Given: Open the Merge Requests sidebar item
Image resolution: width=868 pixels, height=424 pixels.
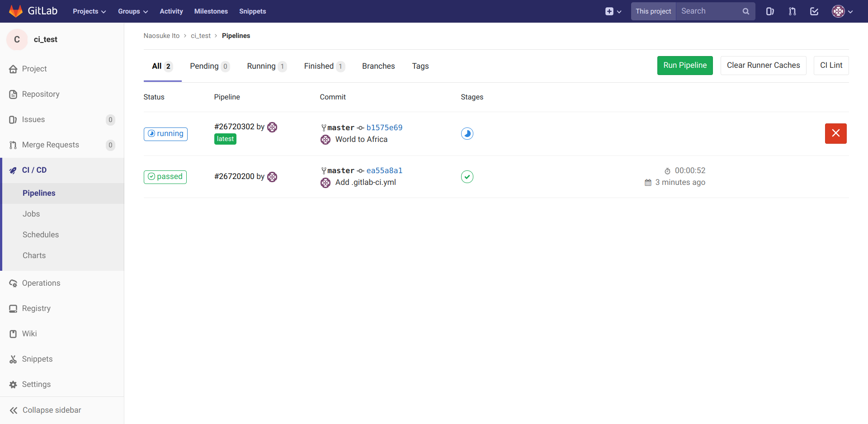Looking at the screenshot, I should pyautogui.click(x=62, y=145).
